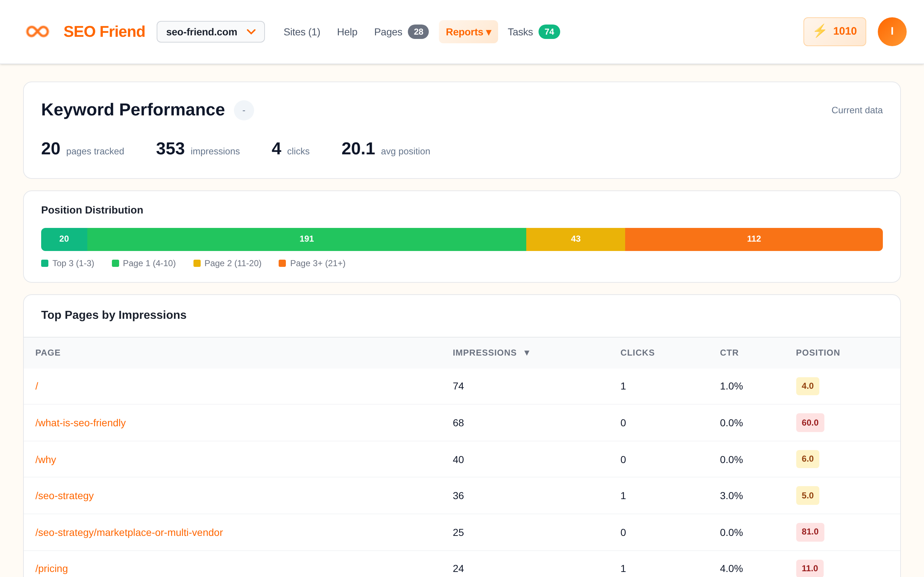Image resolution: width=924 pixels, height=577 pixels.
Task: Open the Help menu item
Action: 347,32
